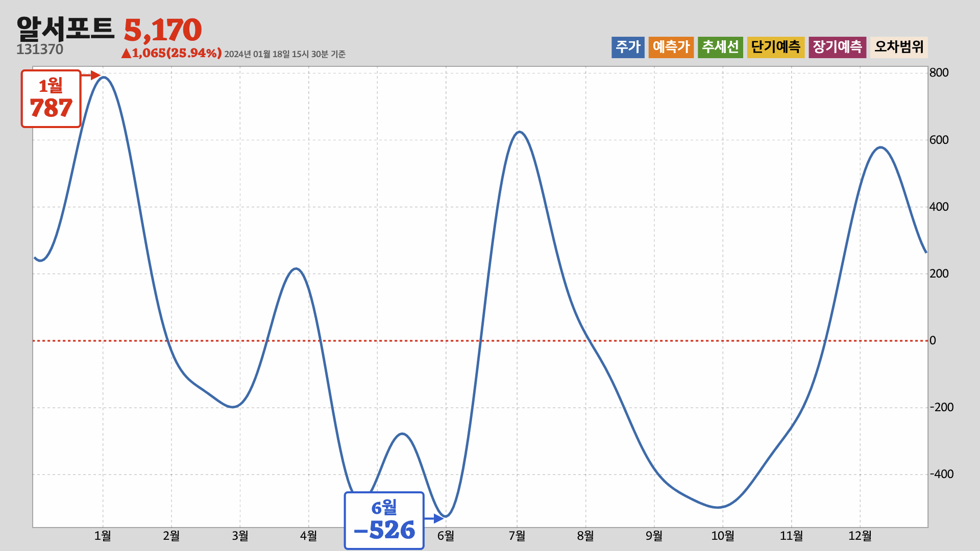Viewport: 980px width, 551px height.
Task: Click the stock name 알서포트
Action: 65,29
